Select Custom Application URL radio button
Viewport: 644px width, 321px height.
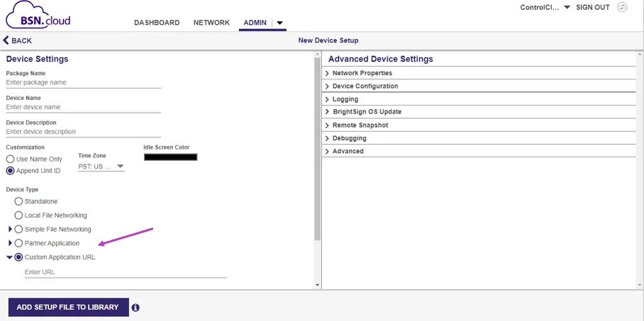[x=18, y=257]
